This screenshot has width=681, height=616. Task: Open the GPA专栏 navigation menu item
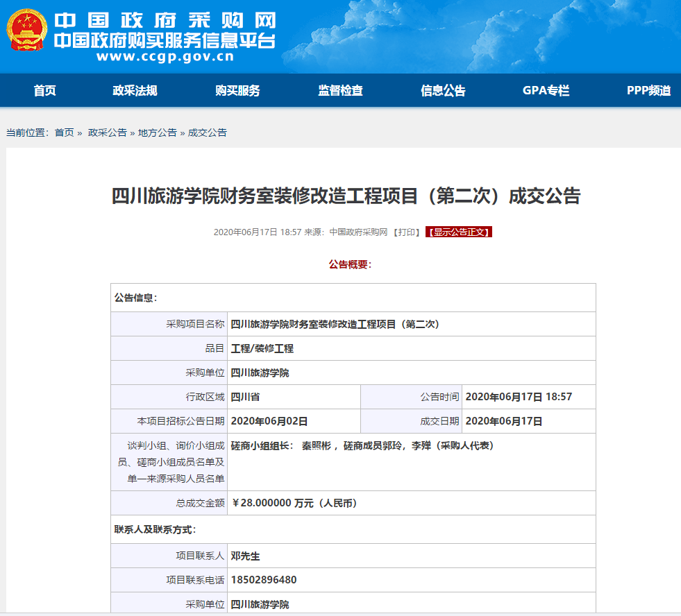click(546, 90)
